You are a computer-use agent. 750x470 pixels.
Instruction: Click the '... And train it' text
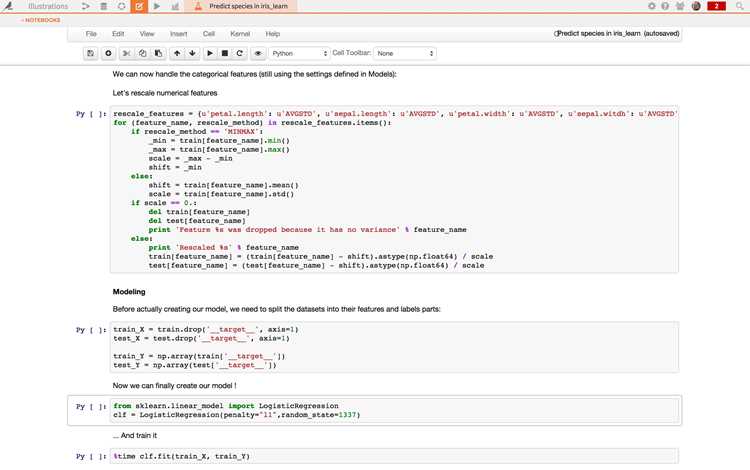pos(135,436)
